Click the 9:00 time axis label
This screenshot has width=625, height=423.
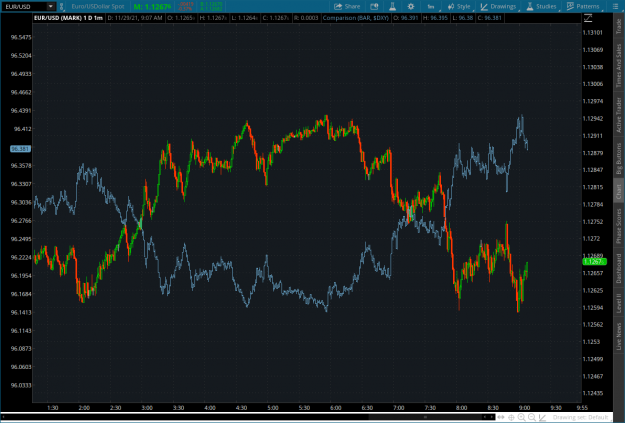coord(525,407)
